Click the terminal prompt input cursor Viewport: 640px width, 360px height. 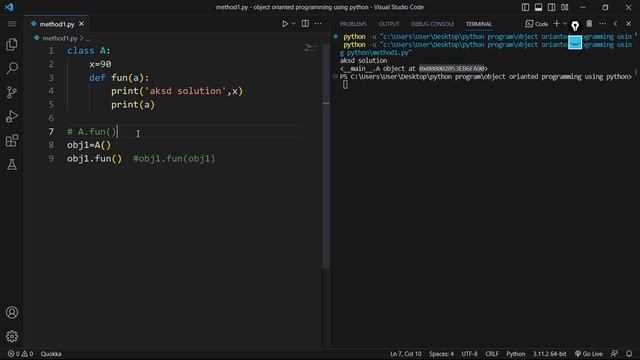(345, 84)
